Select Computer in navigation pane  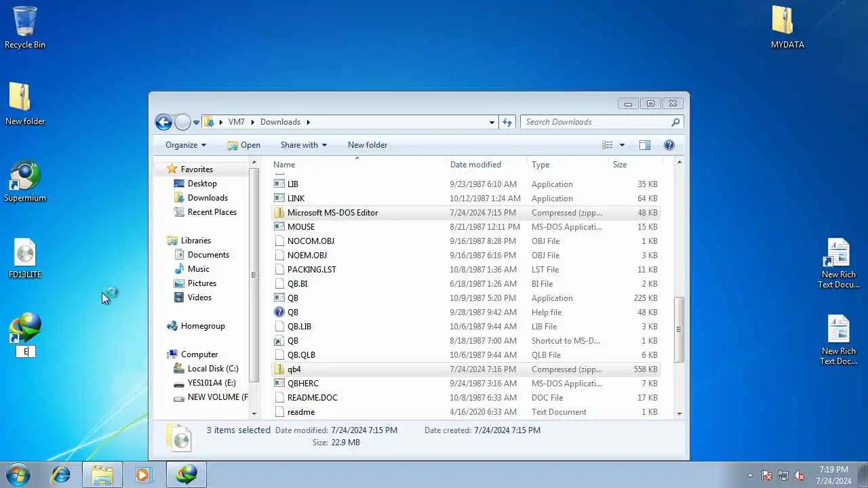(x=199, y=354)
